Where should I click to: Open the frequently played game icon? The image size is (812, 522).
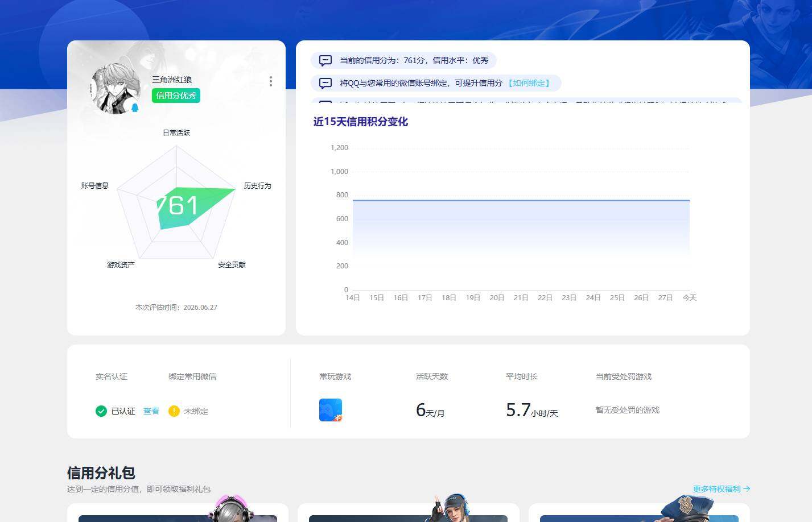coord(331,410)
